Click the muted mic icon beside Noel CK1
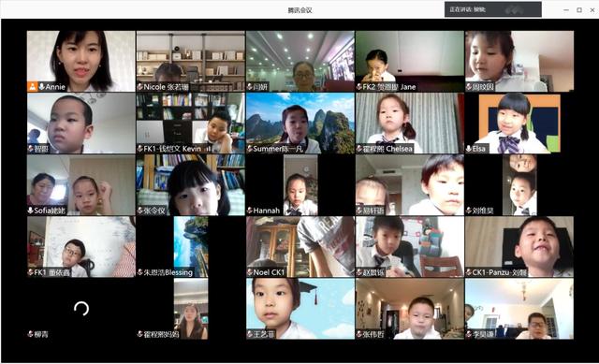This screenshot has width=599, height=364. [250, 272]
